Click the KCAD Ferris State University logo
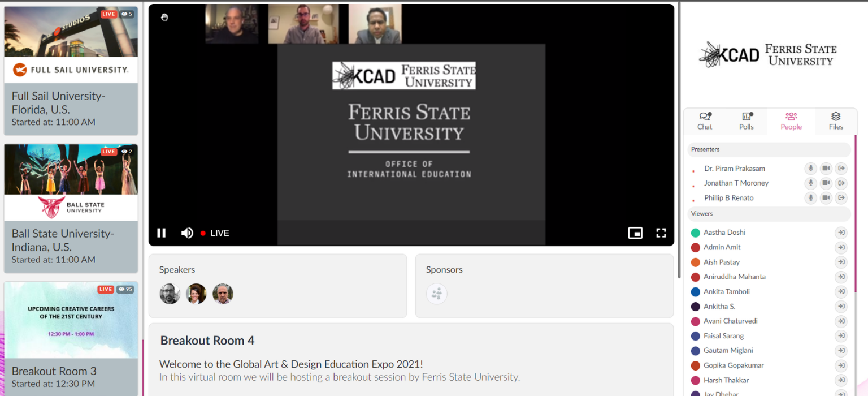Viewport: 868px width, 396px height. point(768,55)
